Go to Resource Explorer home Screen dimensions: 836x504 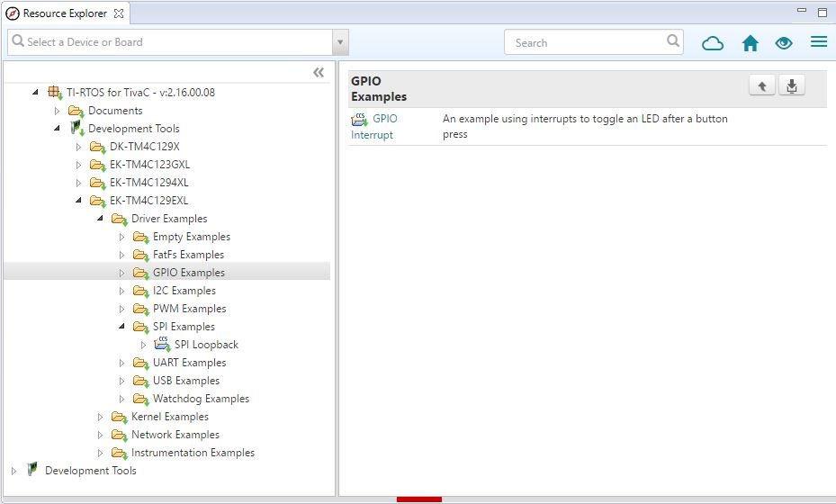coord(751,43)
